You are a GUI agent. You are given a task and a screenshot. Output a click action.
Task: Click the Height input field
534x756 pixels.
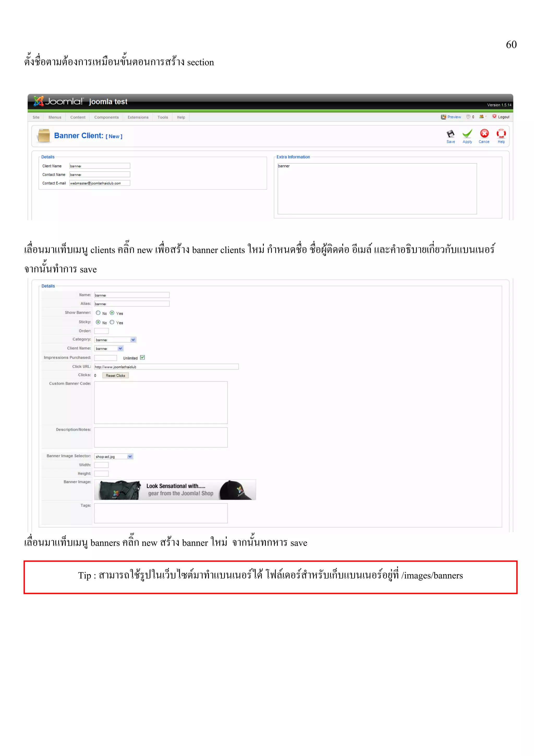click(101, 473)
